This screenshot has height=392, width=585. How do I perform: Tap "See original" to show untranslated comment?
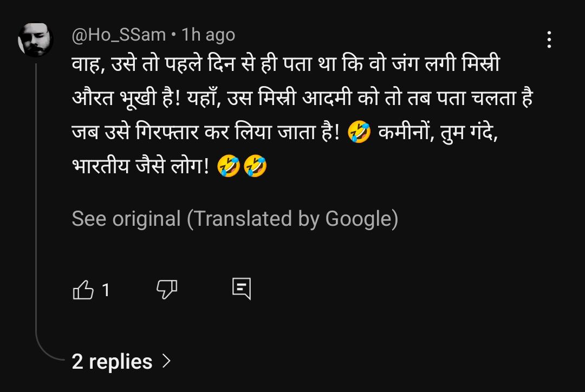pos(126,219)
